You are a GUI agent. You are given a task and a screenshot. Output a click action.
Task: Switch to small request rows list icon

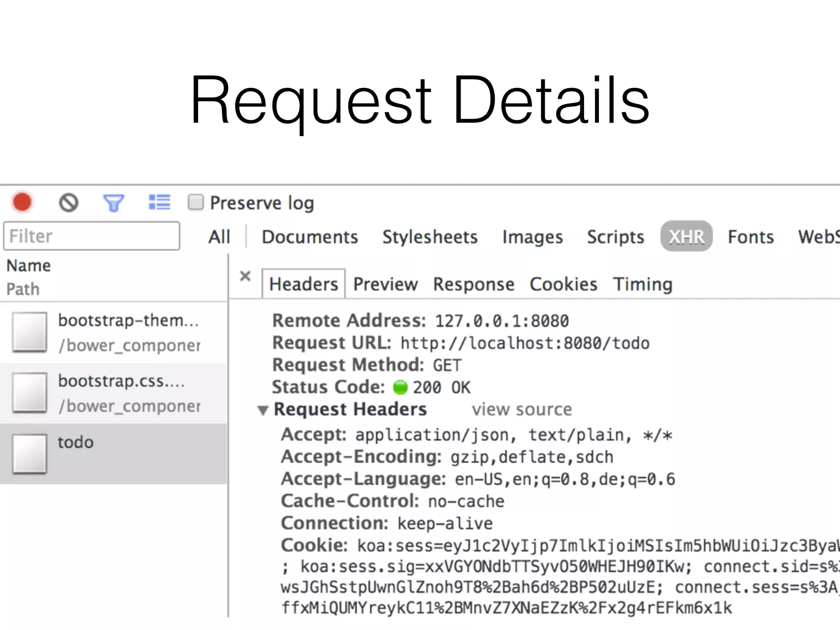point(159,202)
